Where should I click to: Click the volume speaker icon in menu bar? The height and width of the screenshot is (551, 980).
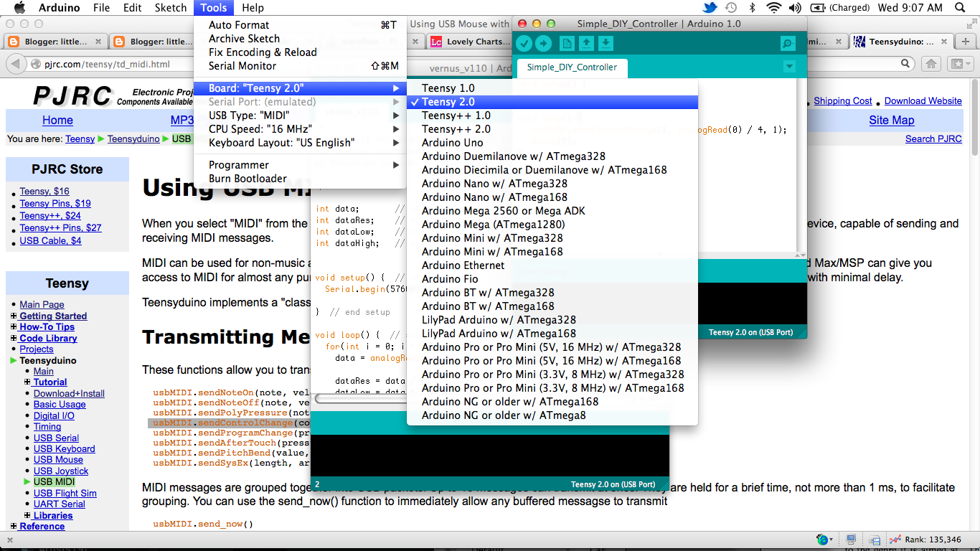tap(795, 8)
